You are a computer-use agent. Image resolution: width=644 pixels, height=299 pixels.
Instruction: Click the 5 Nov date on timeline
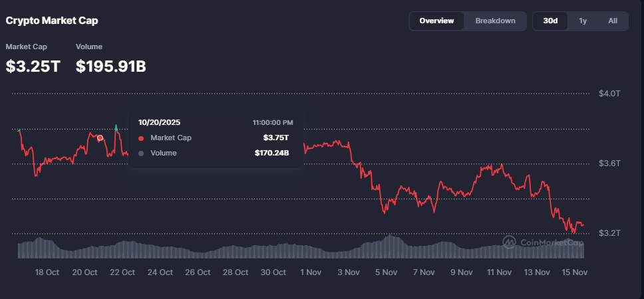386,272
